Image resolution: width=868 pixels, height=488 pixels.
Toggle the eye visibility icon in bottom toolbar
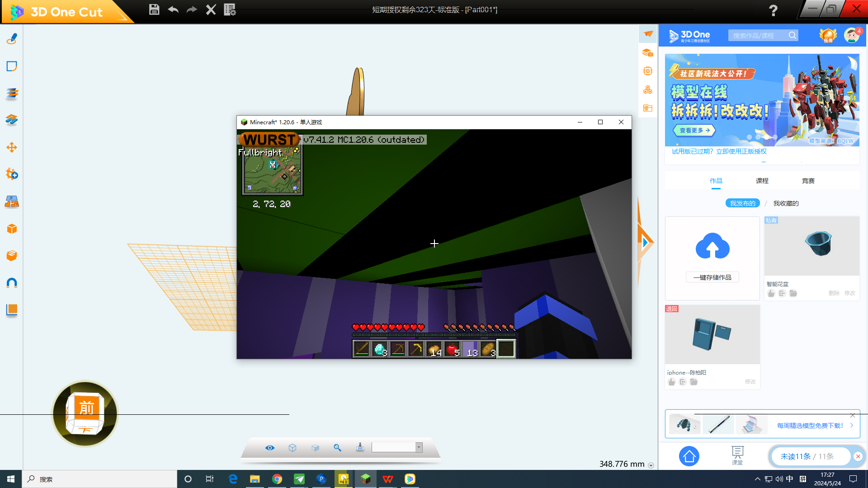pos(270,447)
